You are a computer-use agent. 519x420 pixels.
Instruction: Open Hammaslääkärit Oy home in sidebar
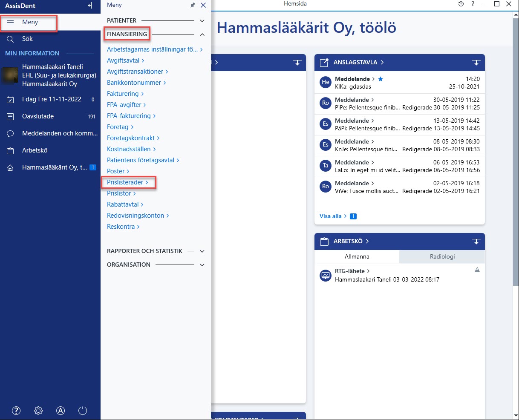pos(50,167)
